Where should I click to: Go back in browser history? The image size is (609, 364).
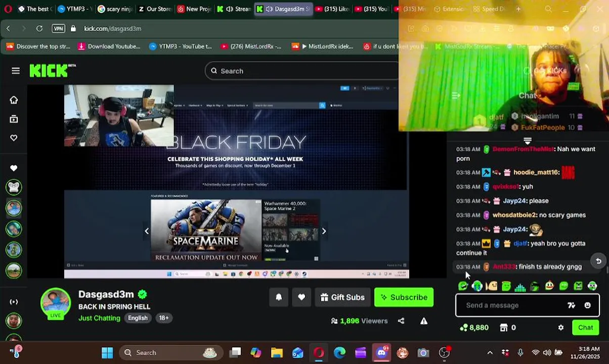8,29
